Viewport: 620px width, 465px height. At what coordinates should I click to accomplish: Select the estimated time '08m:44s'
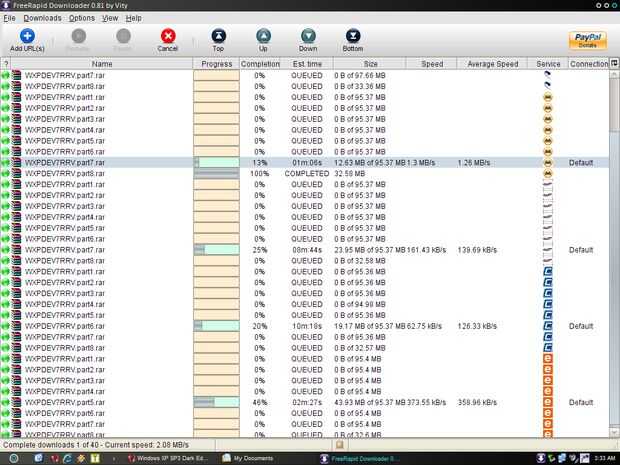pyautogui.click(x=307, y=250)
